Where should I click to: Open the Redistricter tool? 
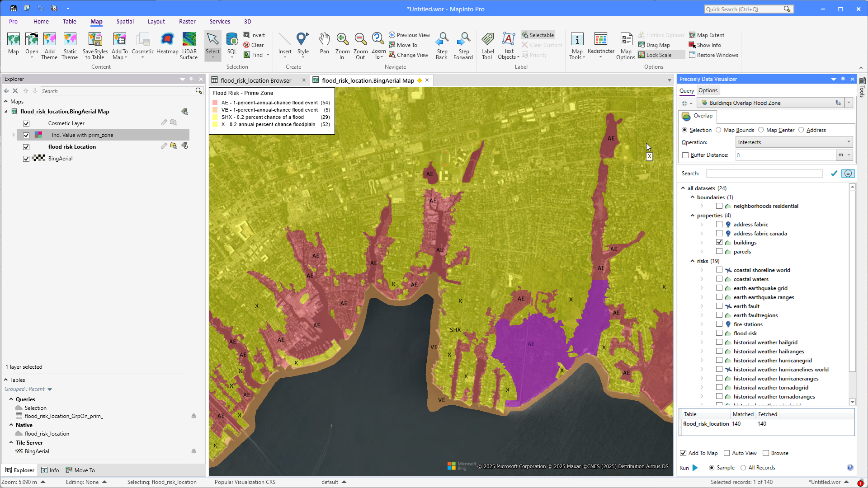[600, 44]
